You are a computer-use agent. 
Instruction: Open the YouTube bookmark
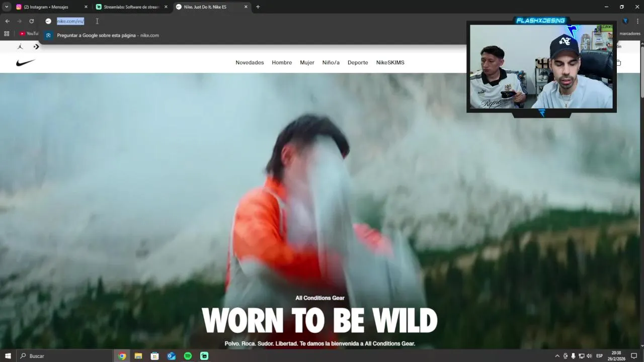point(29,34)
